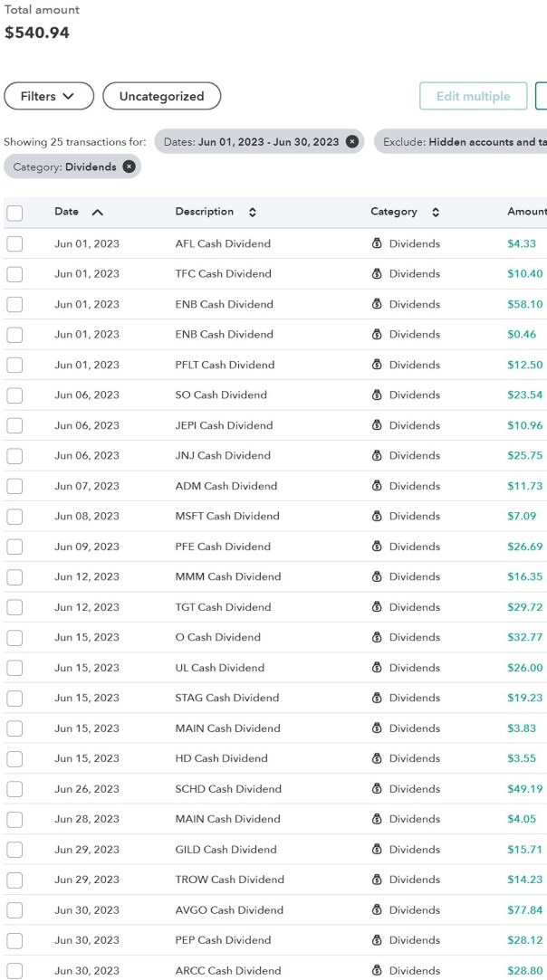Sort by Date using the up arrow
Screen dimensions: 547x980
98,212
